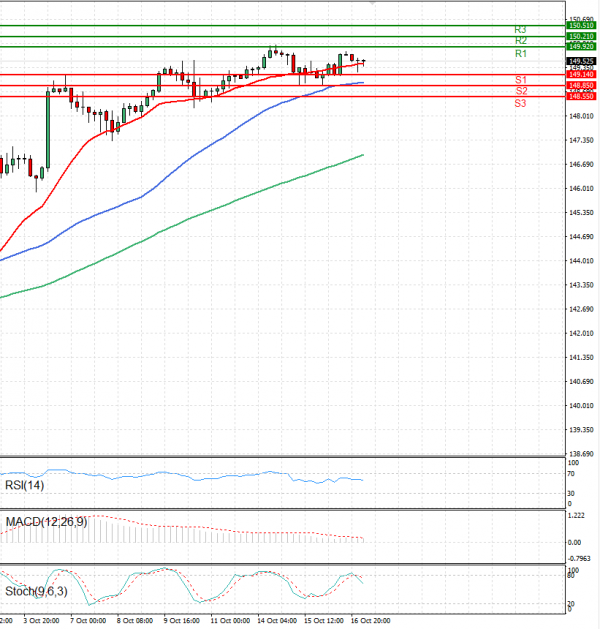Viewport: 600px width, 629px height.
Task: Click the 11 Oct 00:00 time label
Action: tap(230, 621)
